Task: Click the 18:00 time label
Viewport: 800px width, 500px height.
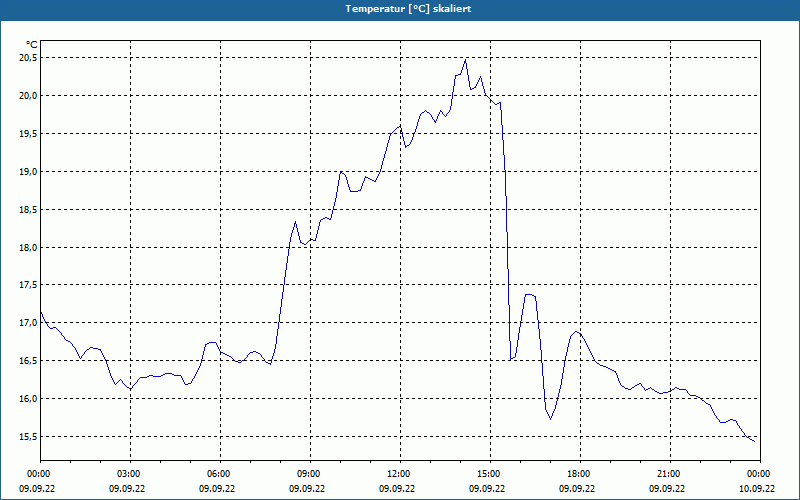Action: pyautogui.click(x=580, y=474)
